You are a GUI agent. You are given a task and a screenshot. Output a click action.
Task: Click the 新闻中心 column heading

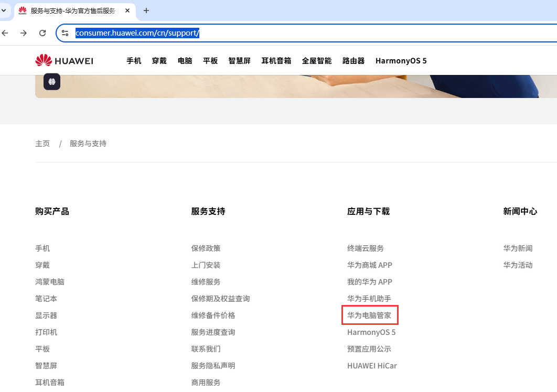pyautogui.click(x=520, y=211)
